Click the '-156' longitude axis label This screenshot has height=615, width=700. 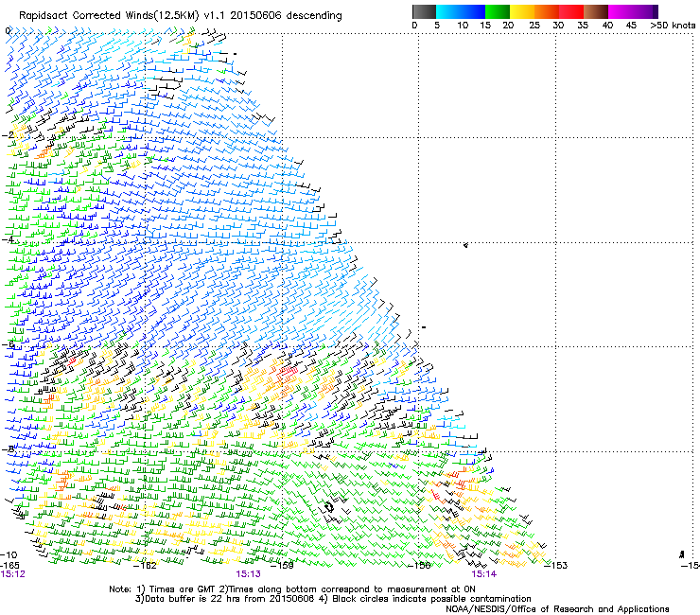pyautogui.click(x=419, y=566)
